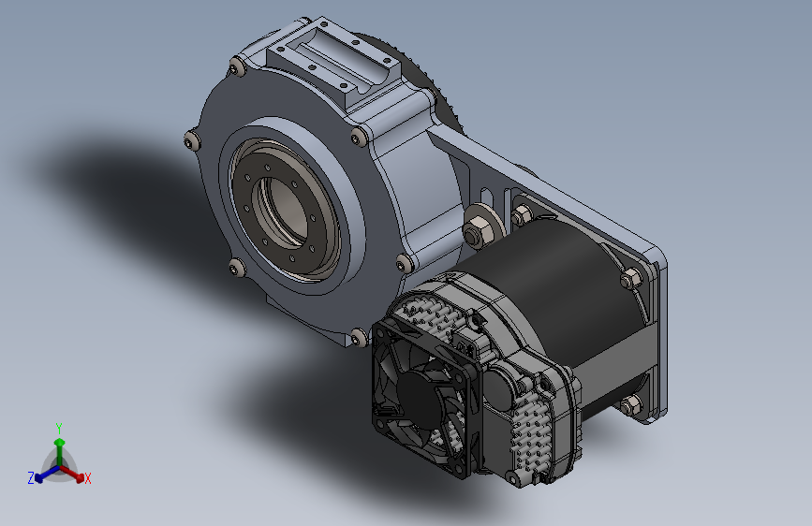Select the rectangular mounting block atop the housing
Screen dimensions: 812x526
click(x=333, y=63)
